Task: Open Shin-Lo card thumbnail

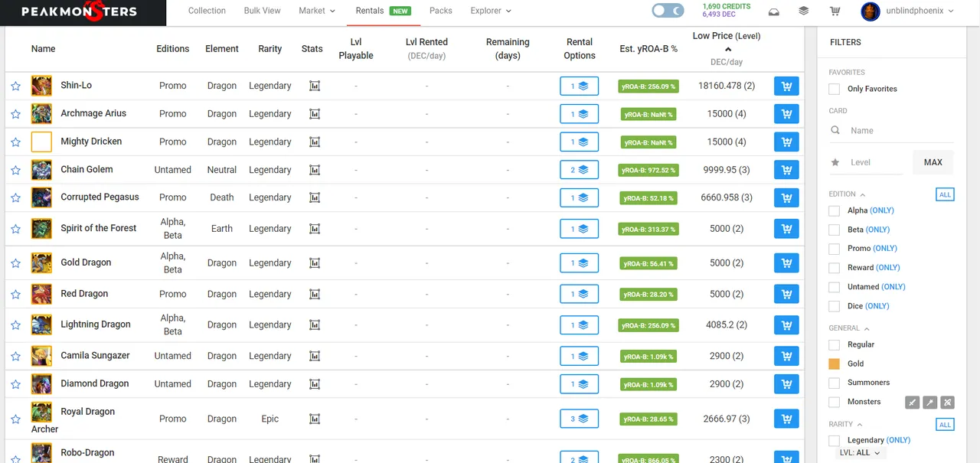Action: (41, 86)
